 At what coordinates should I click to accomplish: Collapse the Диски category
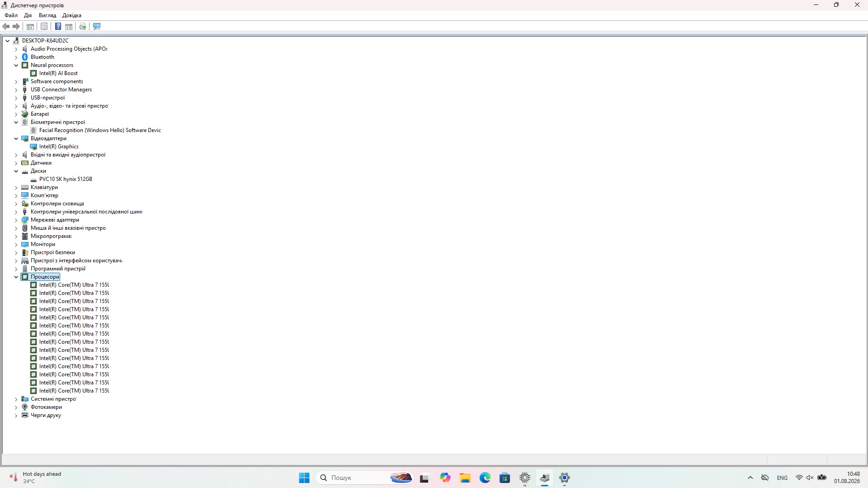coord(16,171)
